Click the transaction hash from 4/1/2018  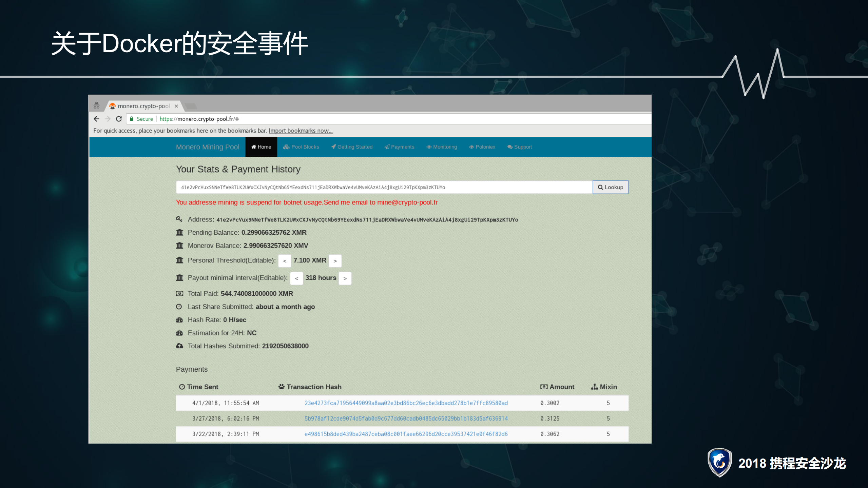406,403
